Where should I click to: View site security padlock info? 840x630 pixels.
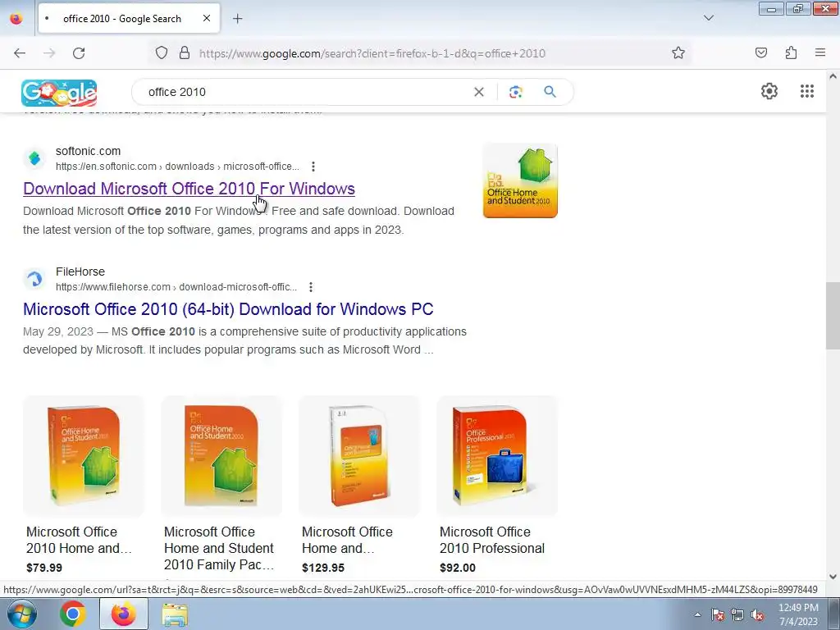click(x=185, y=53)
